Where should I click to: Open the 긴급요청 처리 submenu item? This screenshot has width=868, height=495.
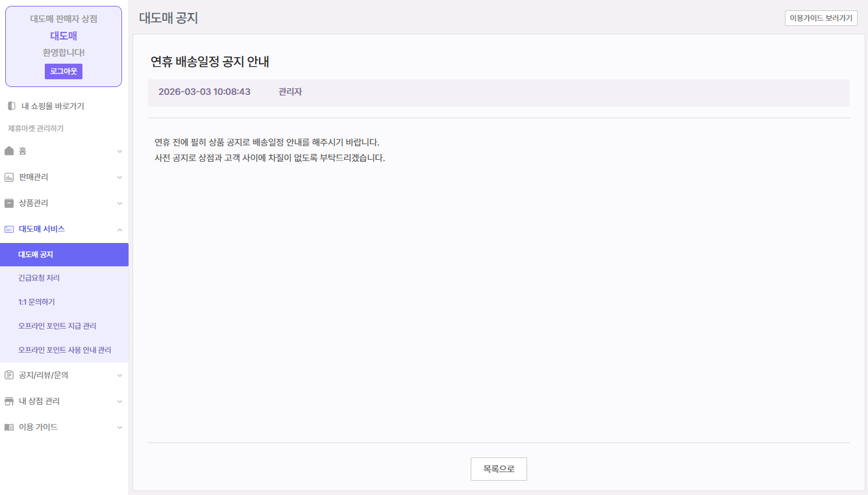click(x=39, y=278)
